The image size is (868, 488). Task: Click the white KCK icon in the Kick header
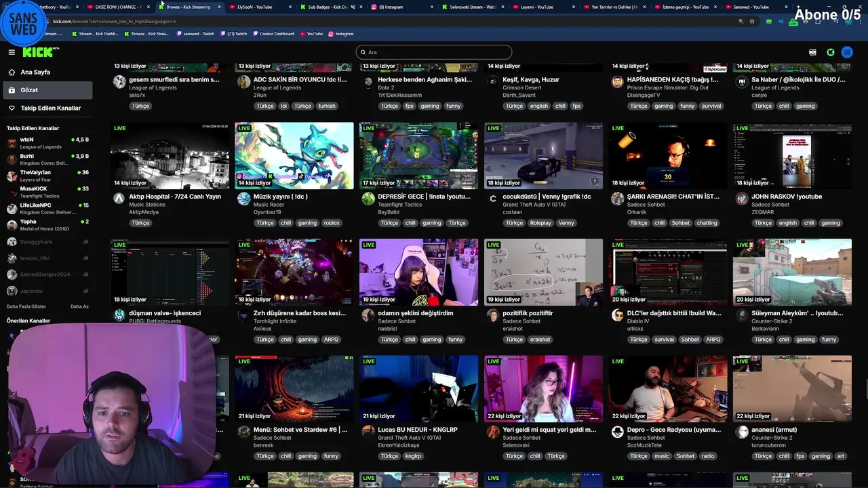(x=812, y=52)
